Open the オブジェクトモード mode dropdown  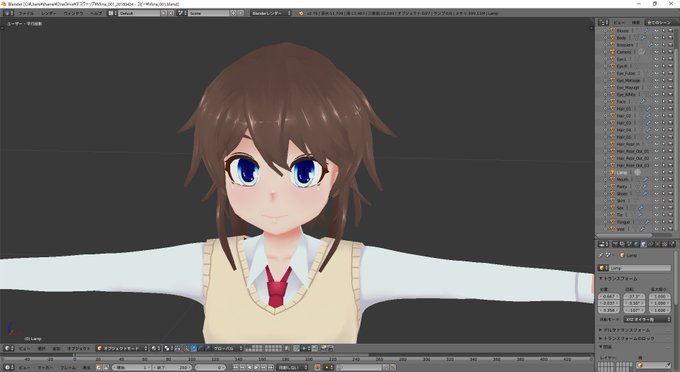click(x=122, y=349)
